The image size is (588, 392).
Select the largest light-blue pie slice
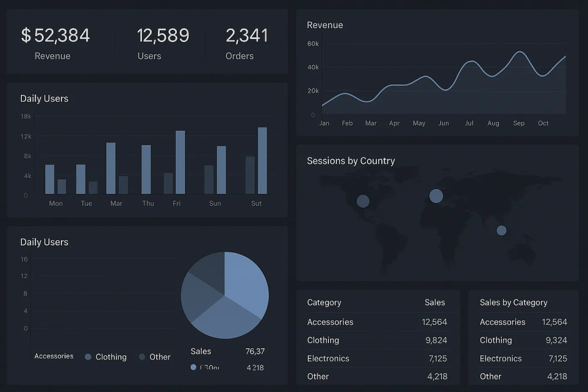click(x=244, y=282)
